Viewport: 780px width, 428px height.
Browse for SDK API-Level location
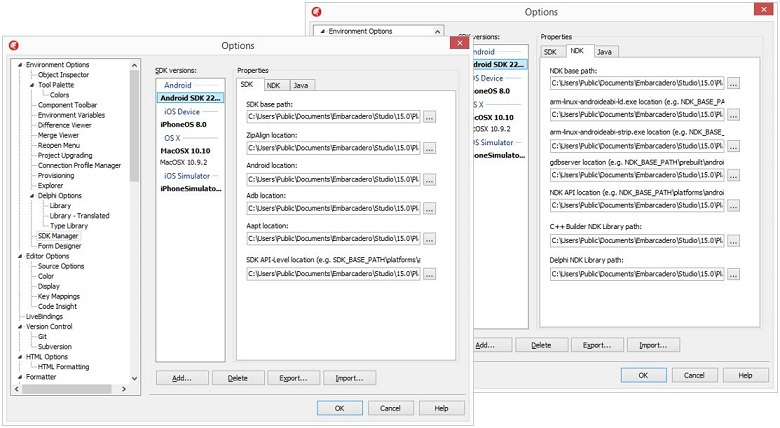(x=430, y=274)
